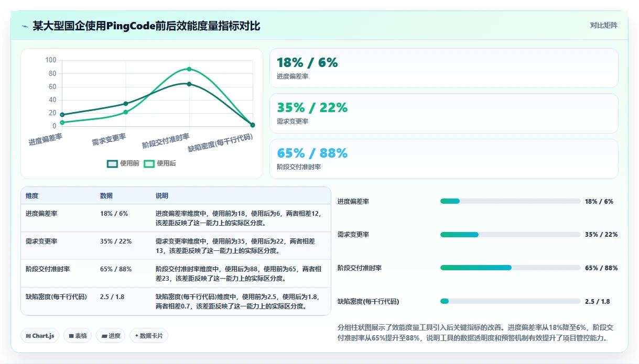Image resolution: width=639 pixels, height=364 pixels.
Task: Click the data point at 缺陷密度
Action: point(253,125)
